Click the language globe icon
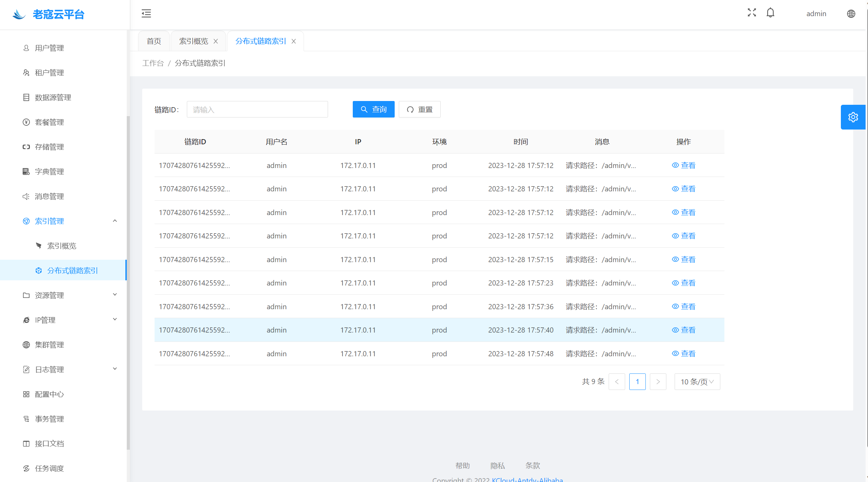 [x=851, y=14]
